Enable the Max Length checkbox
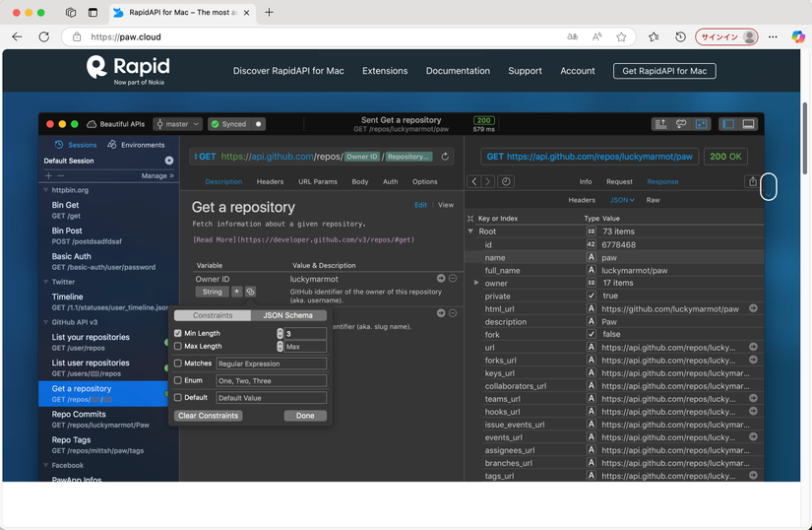The height and width of the screenshot is (530, 812). coord(177,346)
